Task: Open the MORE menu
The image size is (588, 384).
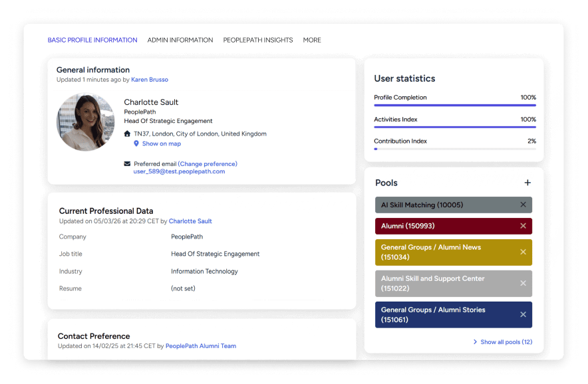Action: [x=312, y=40]
